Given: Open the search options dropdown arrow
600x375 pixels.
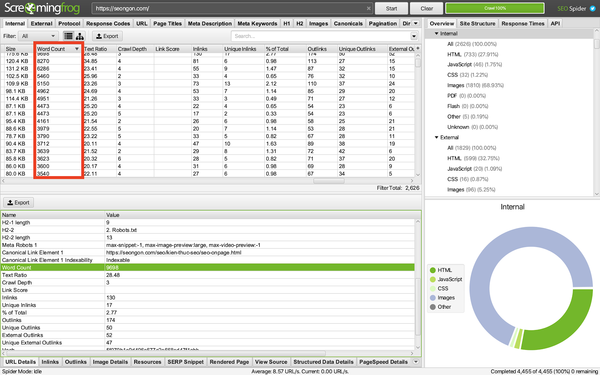Looking at the screenshot, I should (x=414, y=36).
